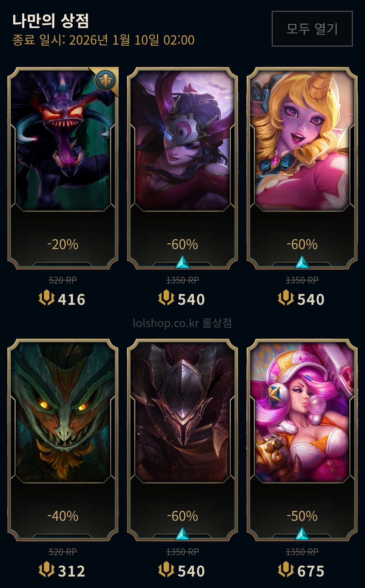Select the blonde curly-haired girl skin thumbnail

(302, 141)
